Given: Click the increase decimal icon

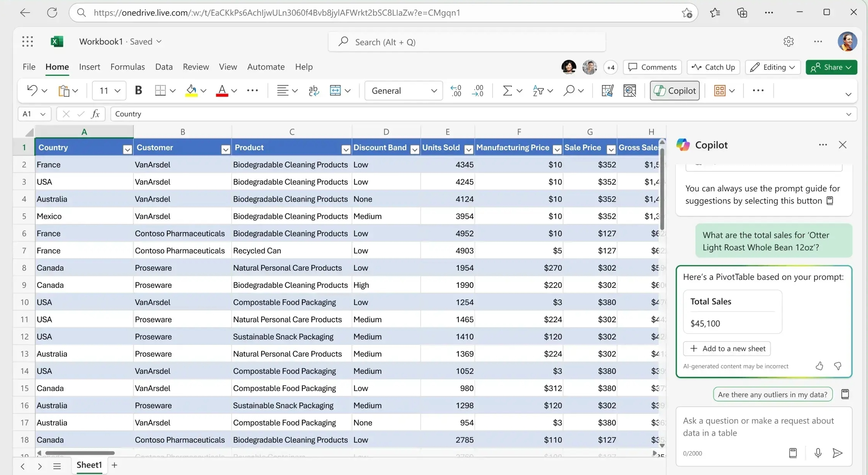Looking at the screenshot, I should 456,90.
